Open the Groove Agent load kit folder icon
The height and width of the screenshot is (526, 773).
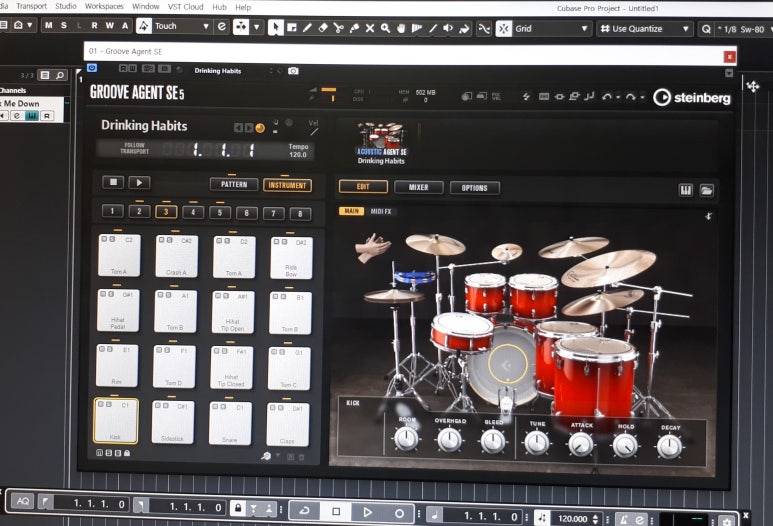[x=706, y=190]
